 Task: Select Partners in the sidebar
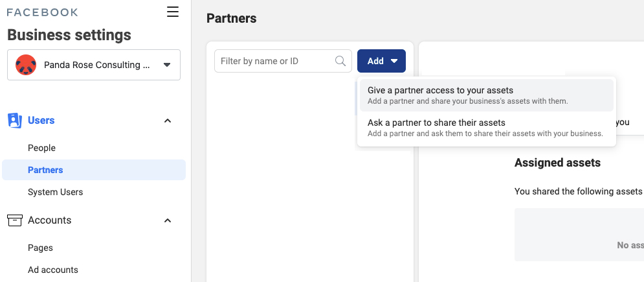45,170
